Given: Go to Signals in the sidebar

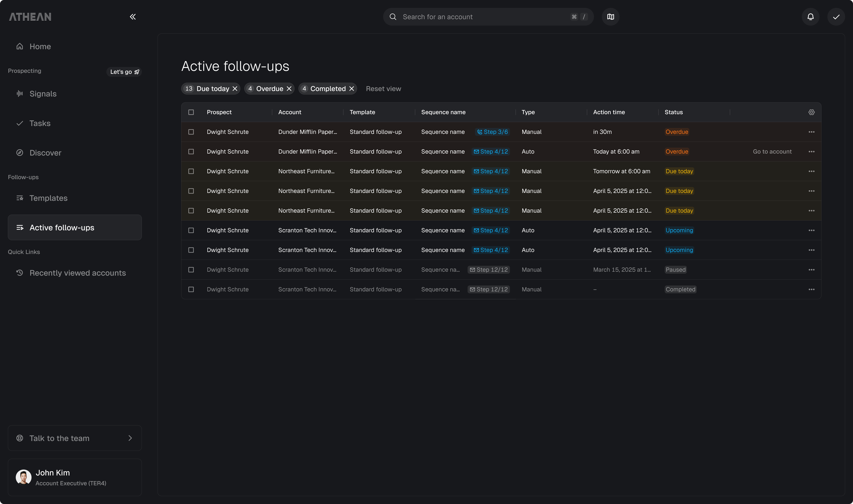Looking at the screenshot, I should [x=43, y=94].
